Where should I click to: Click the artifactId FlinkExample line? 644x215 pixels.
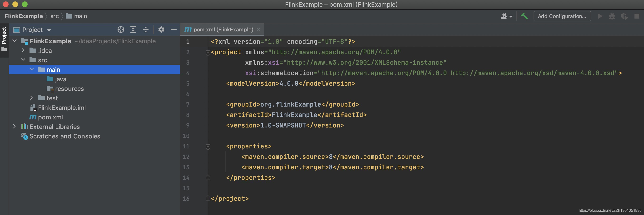(296, 115)
